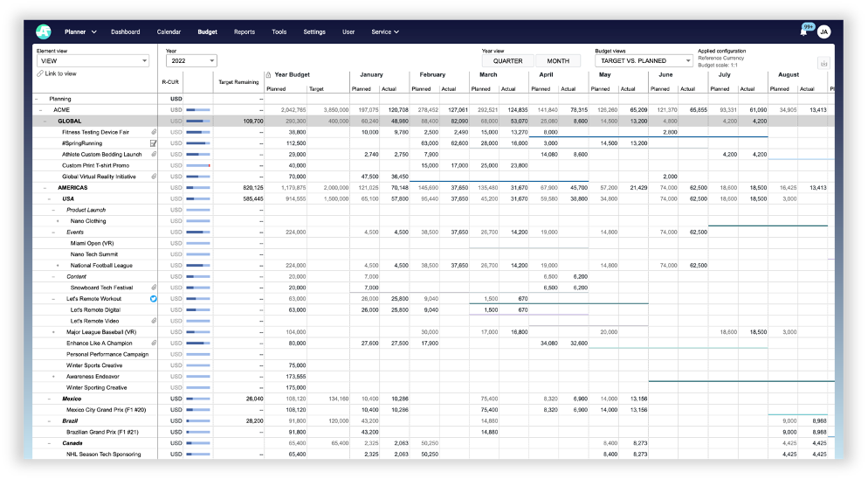
Task: Click the progress bar of Custom Print T-shirt Promo
Action: coord(198,165)
